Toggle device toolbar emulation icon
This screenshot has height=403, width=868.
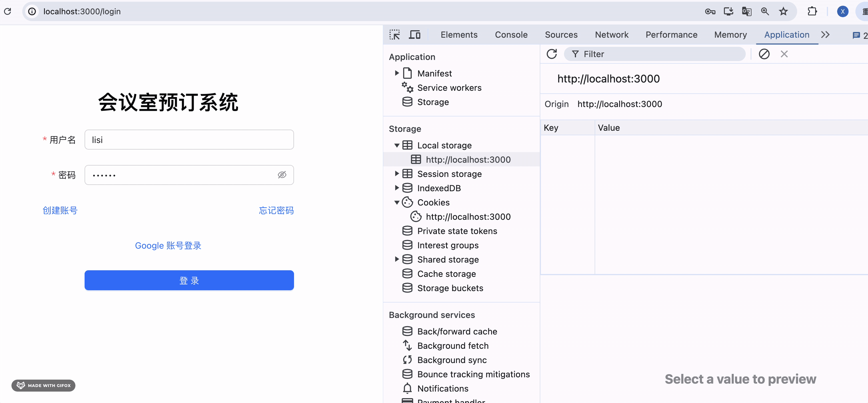(x=415, y=35)
